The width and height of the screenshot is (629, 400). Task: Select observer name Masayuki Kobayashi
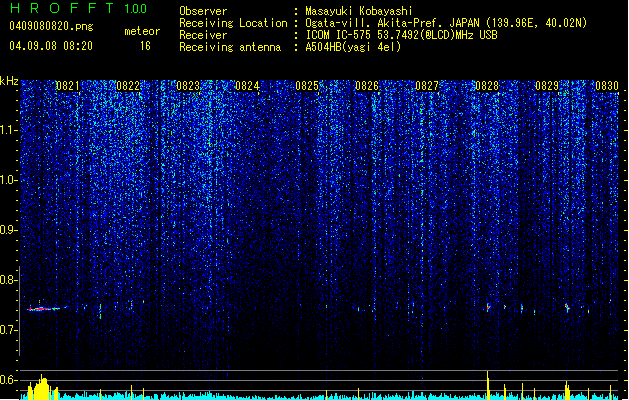tap(359, 11)
